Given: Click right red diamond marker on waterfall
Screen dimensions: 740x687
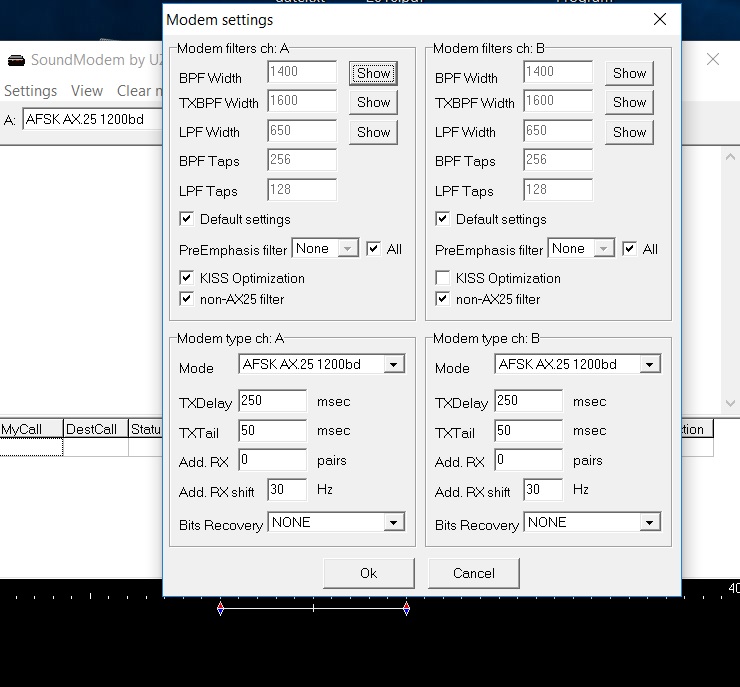Looking at the screenshot, I should coord(406,608).
